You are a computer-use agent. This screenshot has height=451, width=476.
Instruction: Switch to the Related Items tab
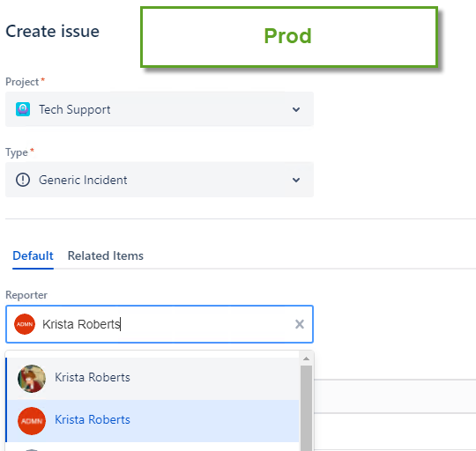[x=106, y=256]
